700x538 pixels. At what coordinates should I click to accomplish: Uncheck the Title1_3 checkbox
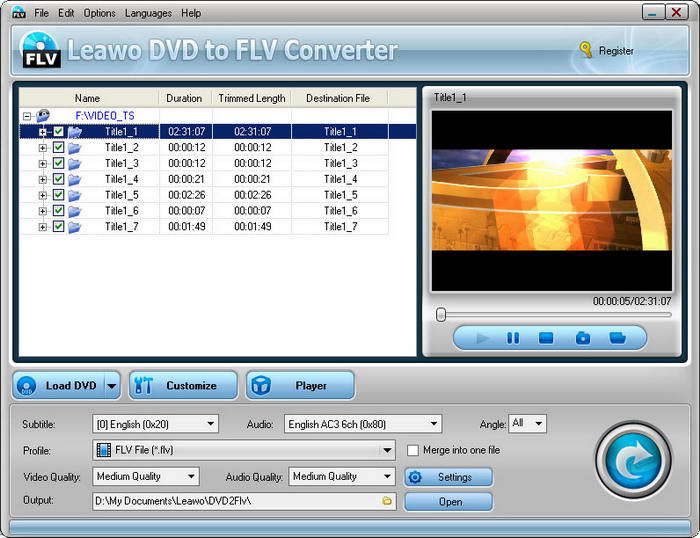coord(58,163)
